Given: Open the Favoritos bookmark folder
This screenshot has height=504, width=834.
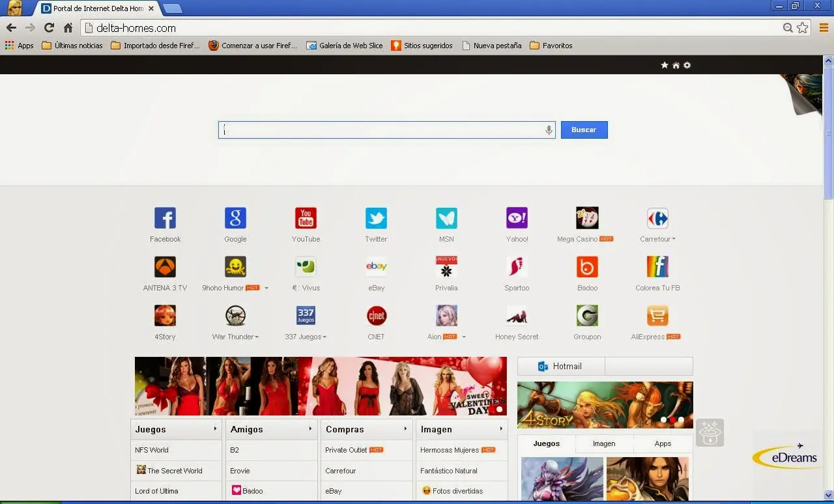Looking at the screenshot, I should 551,46.
